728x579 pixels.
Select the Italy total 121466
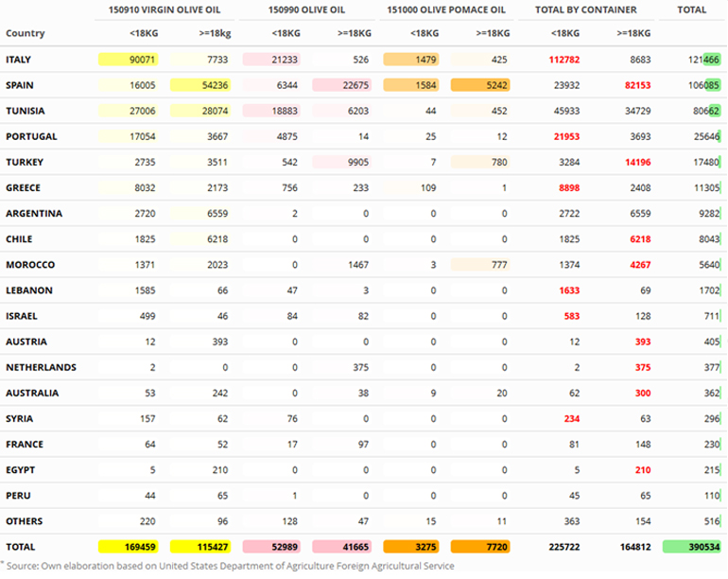point(703,60)
